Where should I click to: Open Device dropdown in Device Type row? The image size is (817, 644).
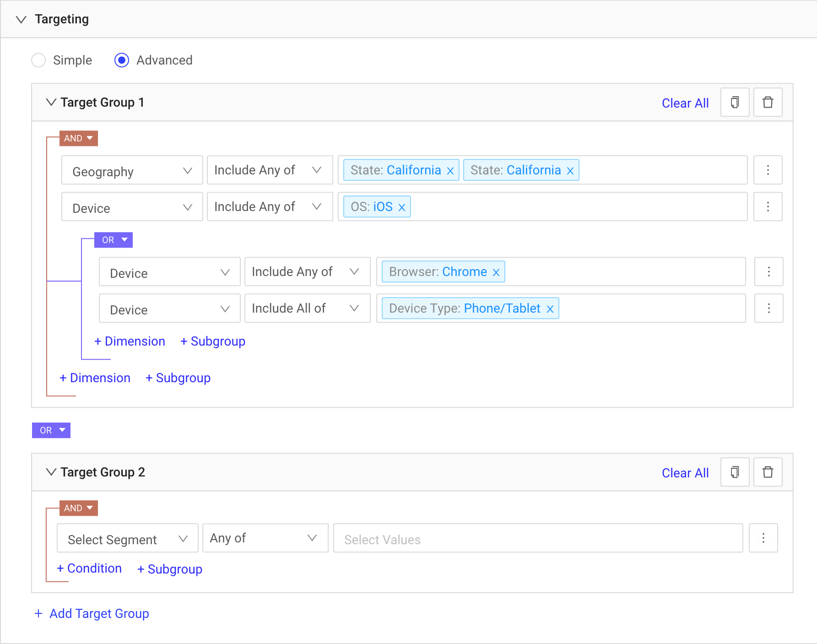pyautogui.click(x=170, y=308)
